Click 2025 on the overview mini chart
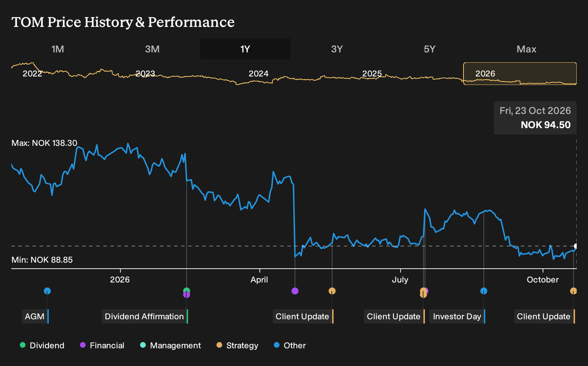This screenshot has width=588, height=366. coord(372,74)
